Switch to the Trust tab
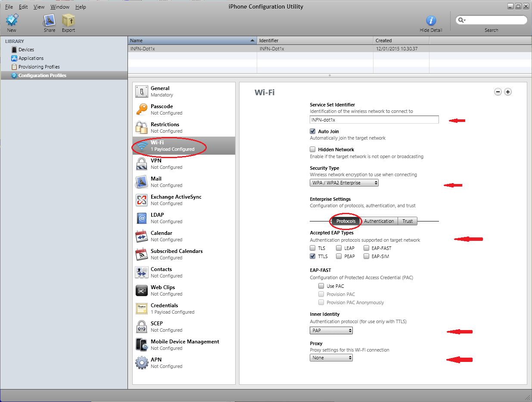This screenshot has width=532, height=402. (x=408, y=221)
